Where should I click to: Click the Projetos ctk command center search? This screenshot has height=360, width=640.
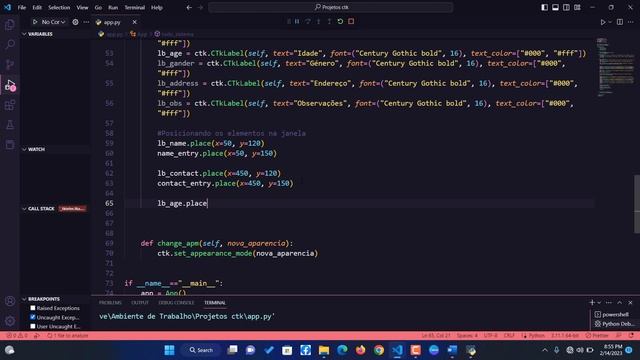coord(331,7)
